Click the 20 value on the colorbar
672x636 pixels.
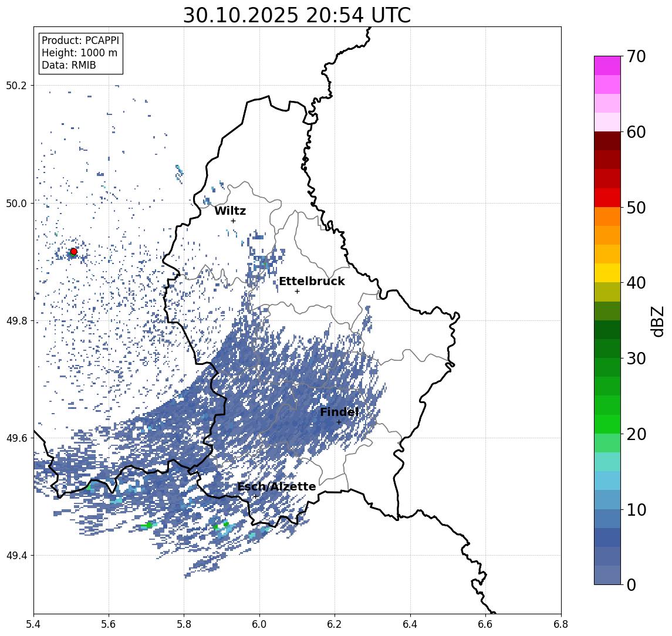tap(636, 434)
